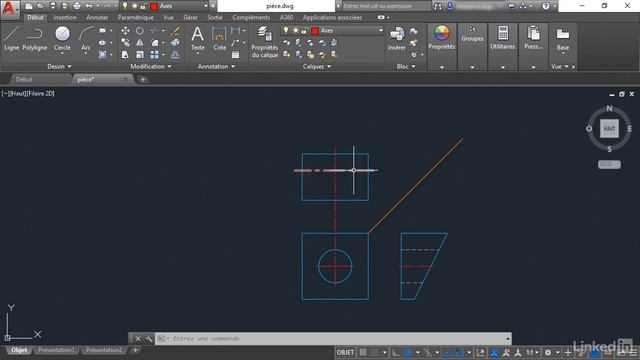The image size is (640, 360).
Task: Click the Move (Déplacer) tool icon
Action: coord(125,31)
